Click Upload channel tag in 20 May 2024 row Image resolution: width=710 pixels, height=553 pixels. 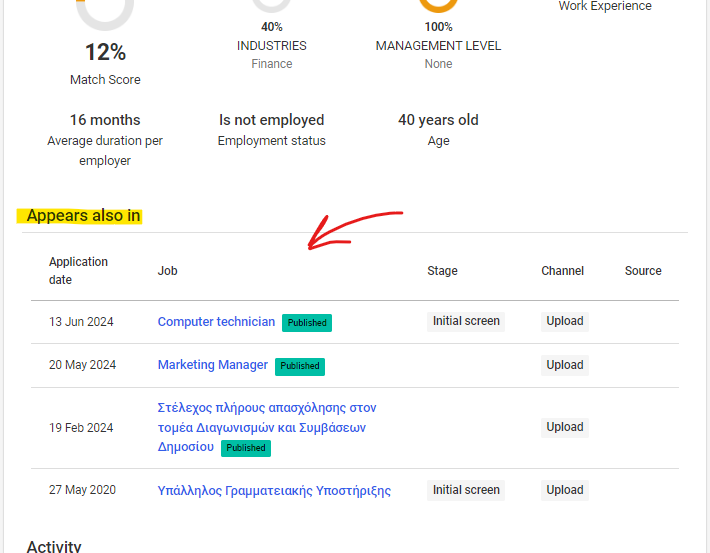point(565,365)
